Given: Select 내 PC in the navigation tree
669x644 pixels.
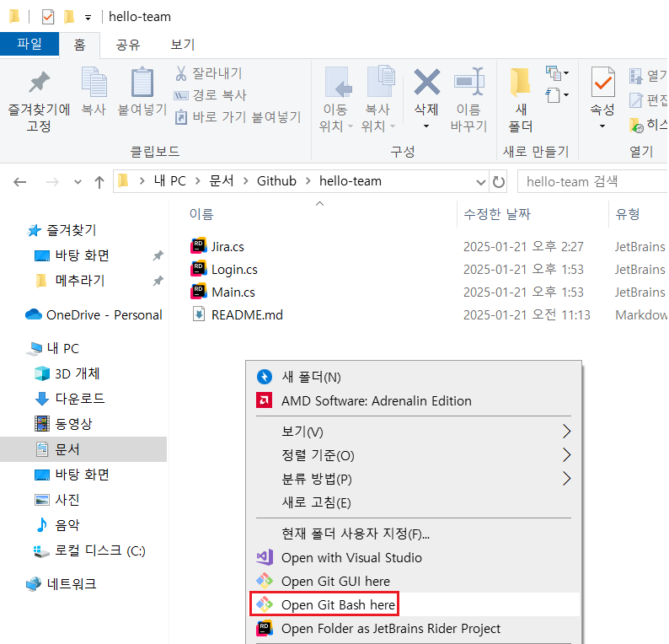Looking at the screenshot, I should tap(62, 348).
